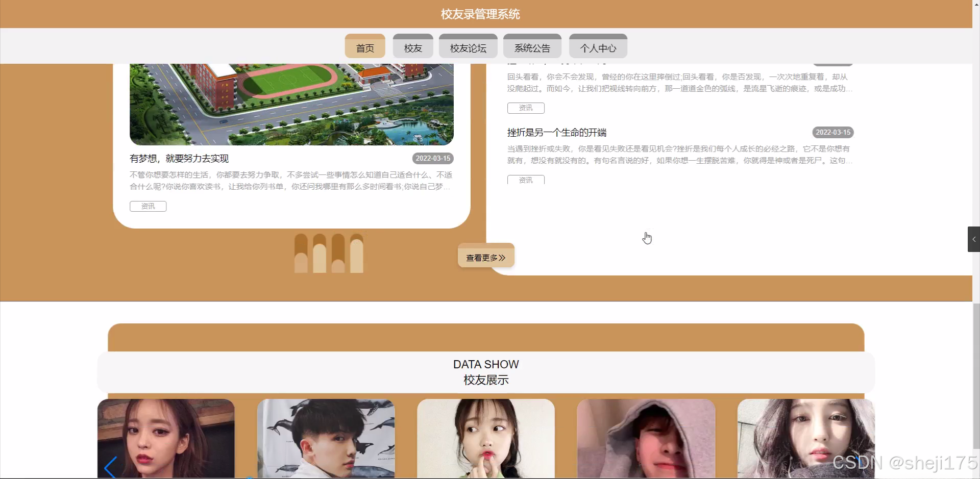This screenshot has width=980, height=479.
Task: Click 资讯 under 挫折是另一个生命的开端
Action: (525, 180)
